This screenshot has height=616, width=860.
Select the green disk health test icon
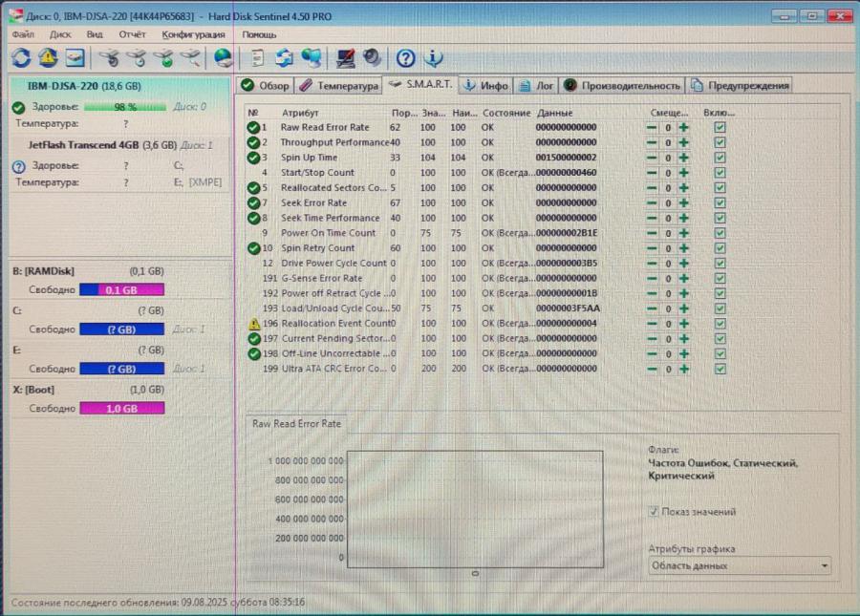(166, 57)
